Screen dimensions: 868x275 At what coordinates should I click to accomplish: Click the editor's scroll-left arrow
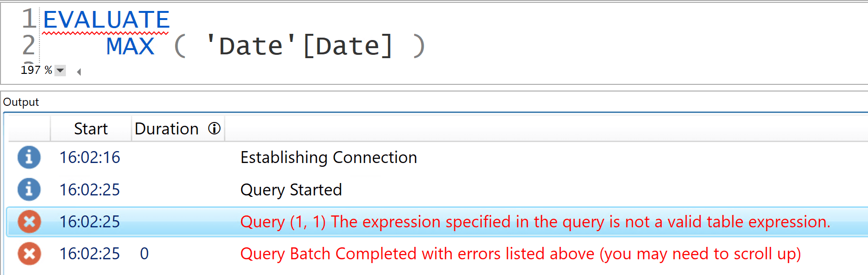point(79,71)
